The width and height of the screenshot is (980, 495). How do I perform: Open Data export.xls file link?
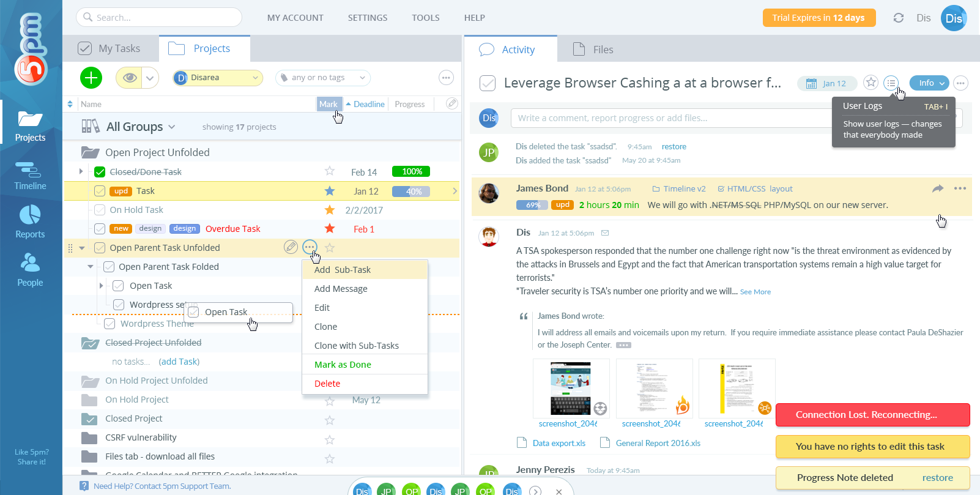559,443
